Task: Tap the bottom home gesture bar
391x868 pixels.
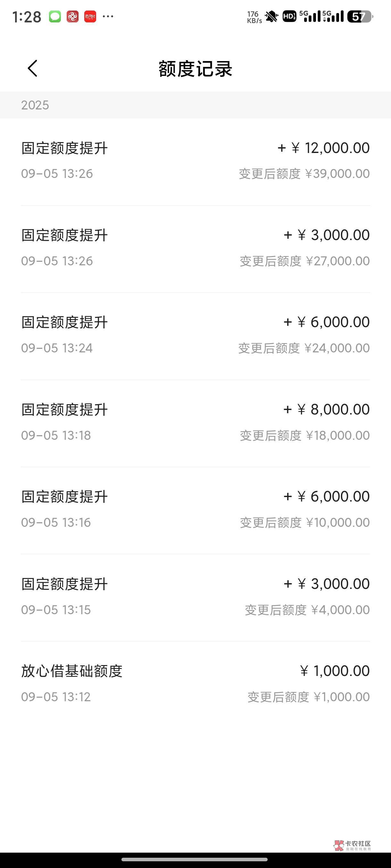Action: click(x=195, y=859)
